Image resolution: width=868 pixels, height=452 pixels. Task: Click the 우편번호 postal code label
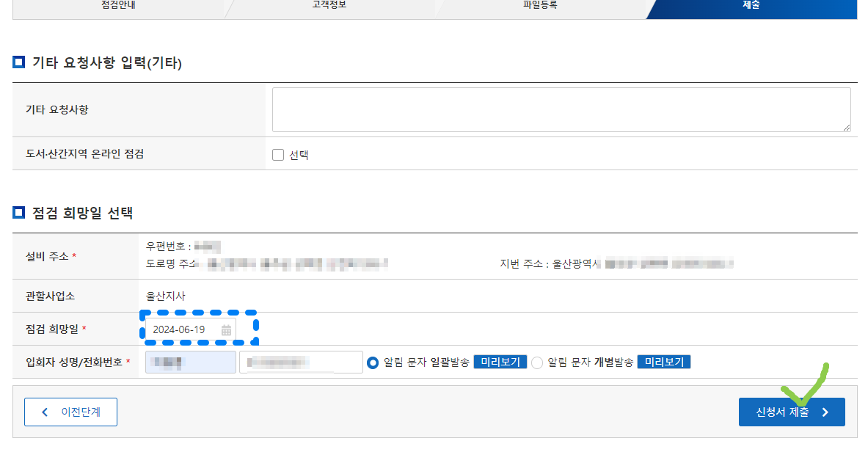168,247
